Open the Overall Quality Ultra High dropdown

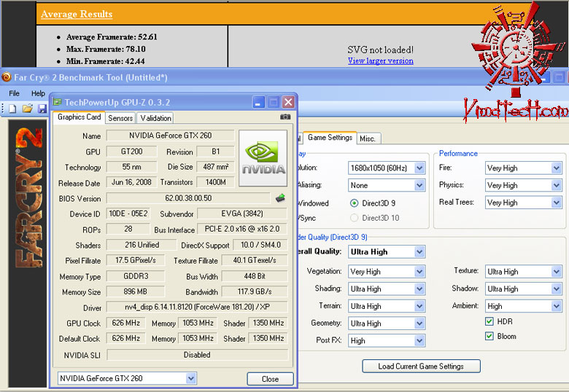click(387, 252)
